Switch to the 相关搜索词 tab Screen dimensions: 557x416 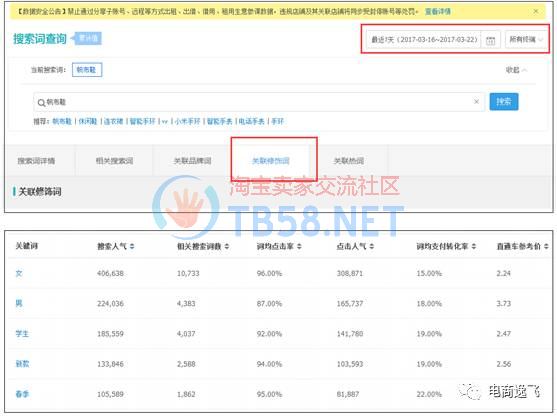tap(114, 161)
